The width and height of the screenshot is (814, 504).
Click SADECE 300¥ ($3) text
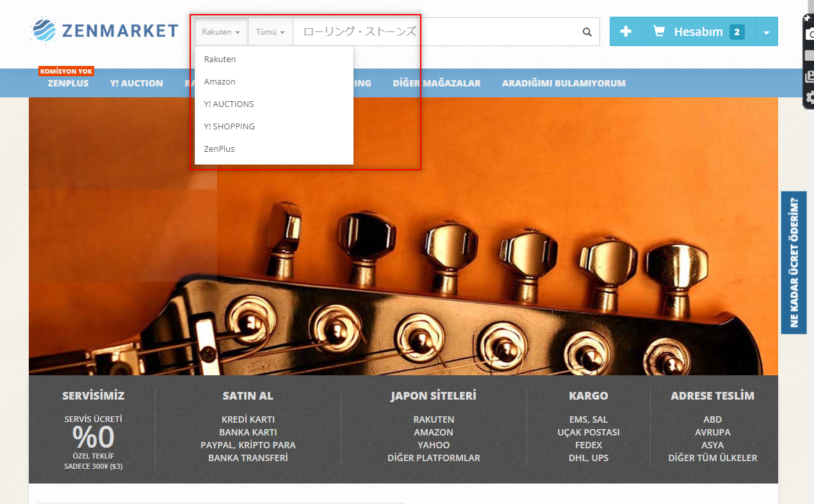94,466
